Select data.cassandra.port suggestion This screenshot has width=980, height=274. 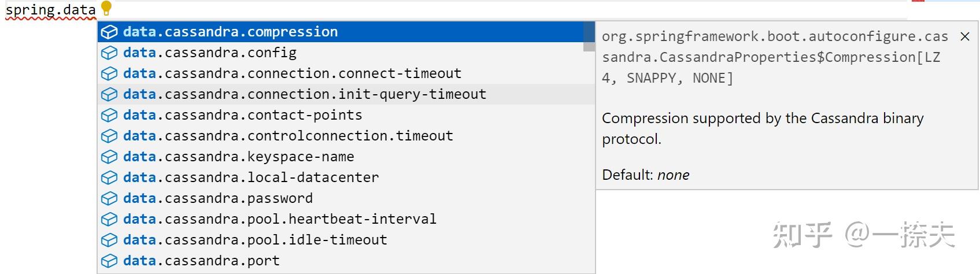coord(346,261)
